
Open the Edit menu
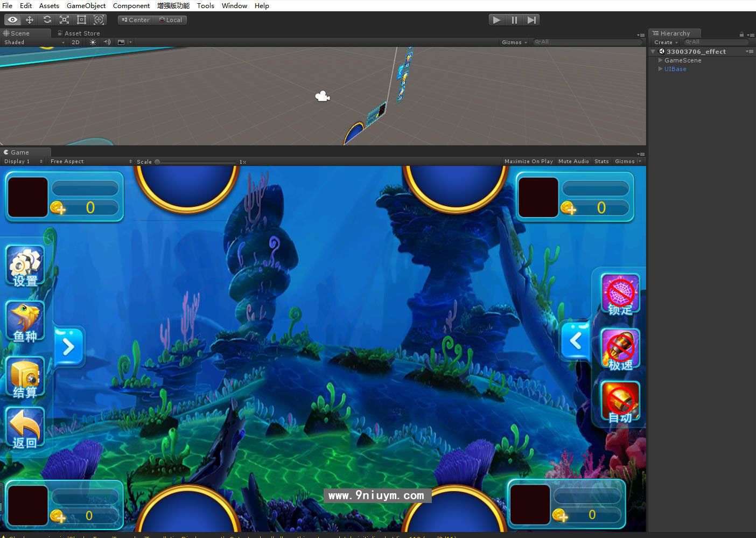[x=26, y=5]
